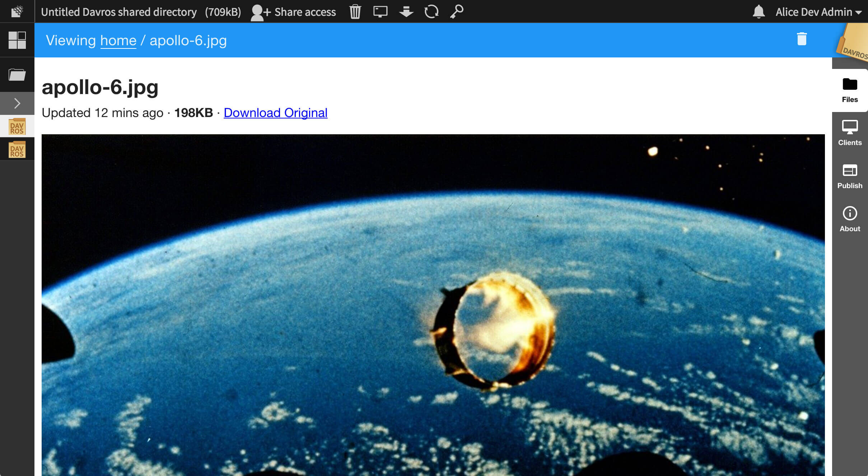Viewport: 868px width, 476px height.
Task: Click apollo-6.jpg in breadcrumb
Action: coord(188,41)
